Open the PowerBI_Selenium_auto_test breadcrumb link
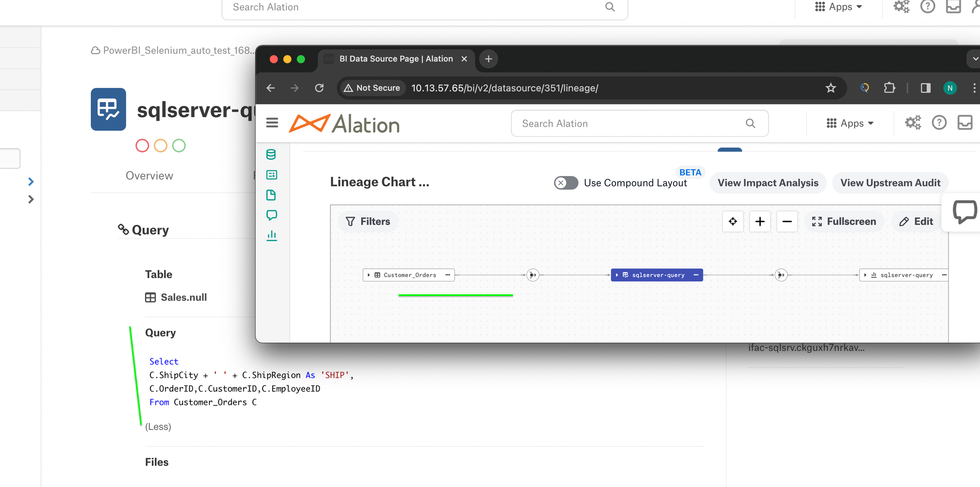The width and height of the screenshot is (980, 487). (x=179, y=50)
